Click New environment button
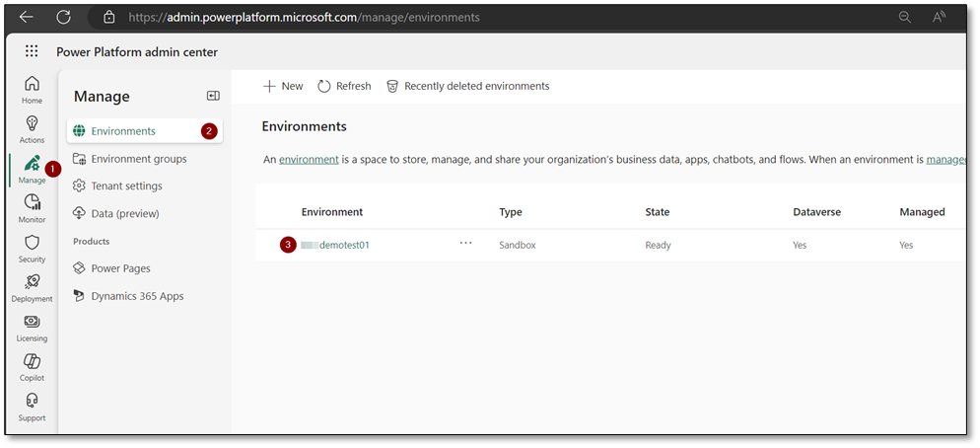 pos(283,87)
